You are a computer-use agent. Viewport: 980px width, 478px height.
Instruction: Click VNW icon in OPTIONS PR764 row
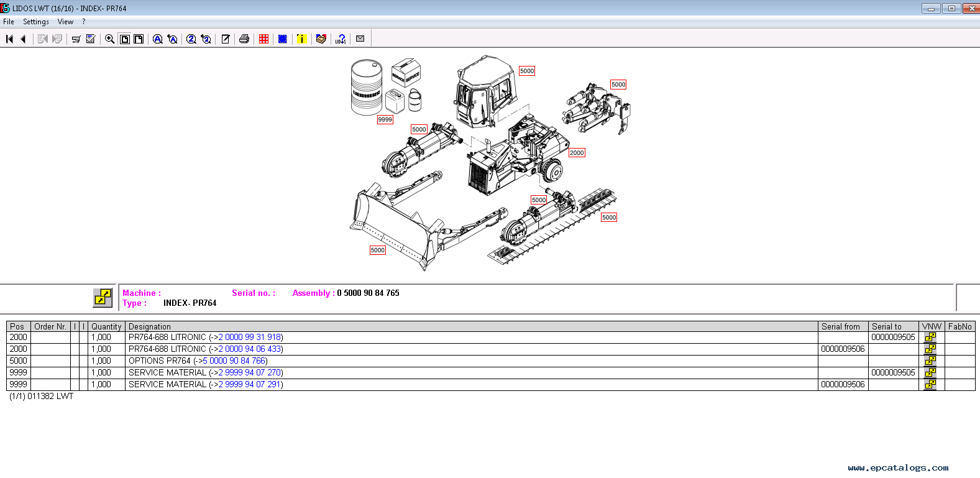coord(930,361)
